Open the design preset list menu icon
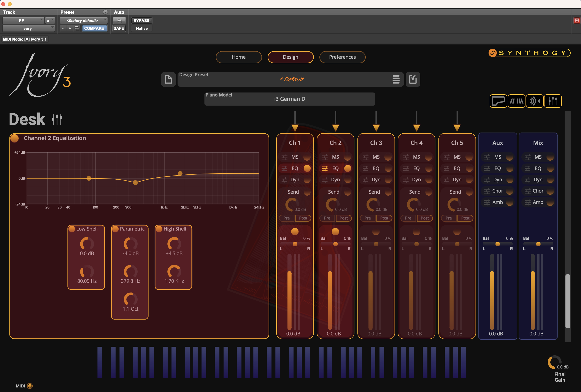Image resolution: width=581 pixels, height=392 pixels. coord(396,79)
